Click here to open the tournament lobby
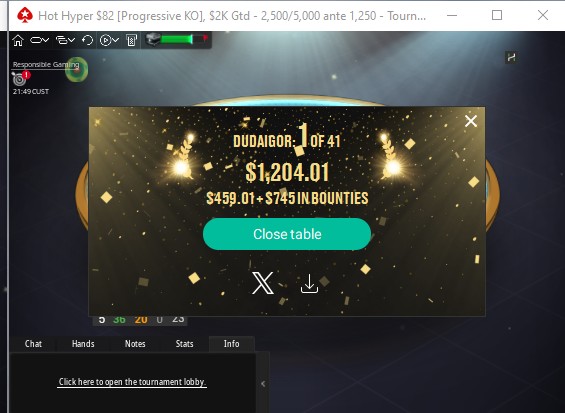 [132, 382]
